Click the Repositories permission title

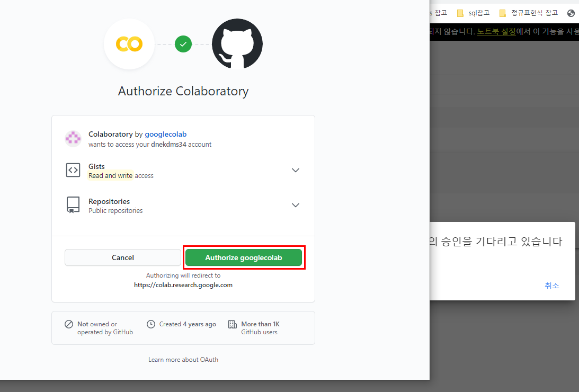[109, 201]
